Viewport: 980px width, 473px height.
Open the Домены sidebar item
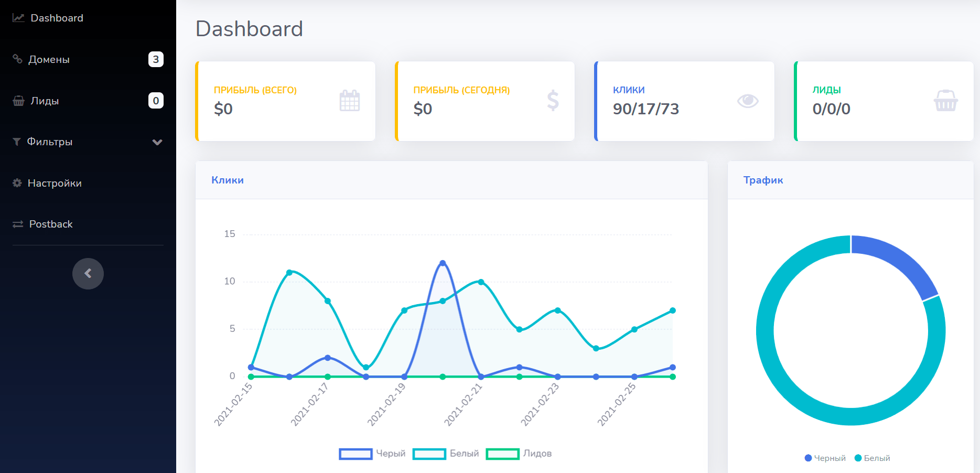pos(88,59)
